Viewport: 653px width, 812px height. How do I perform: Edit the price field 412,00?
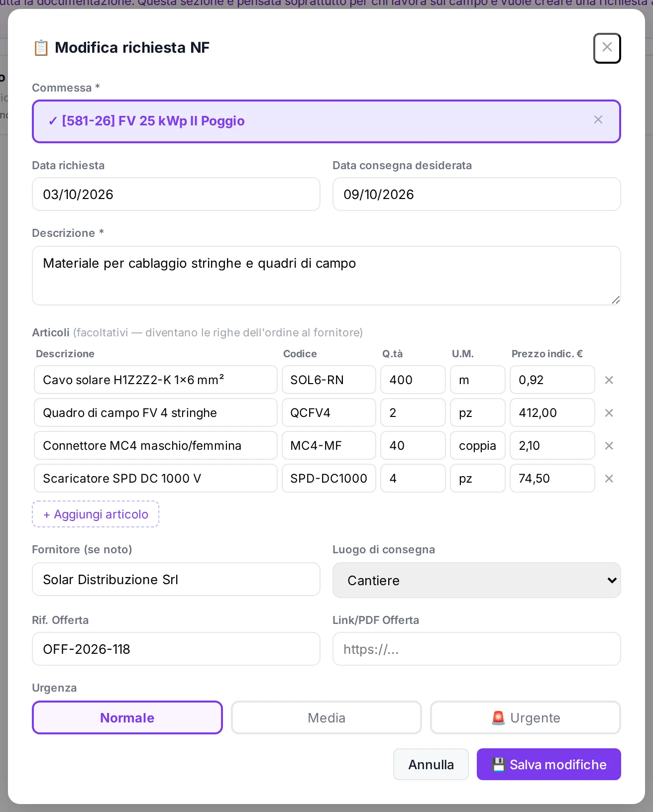tap(552, 413)
